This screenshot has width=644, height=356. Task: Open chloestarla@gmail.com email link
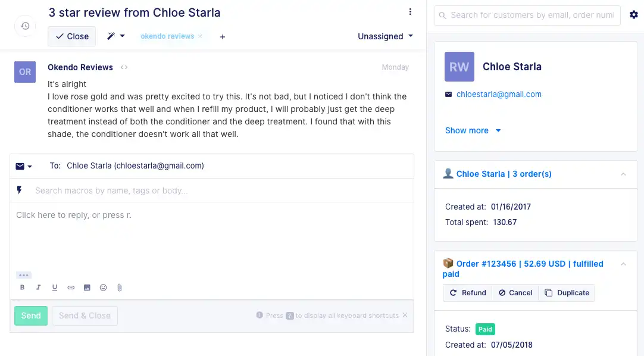(x=499, y=94)
